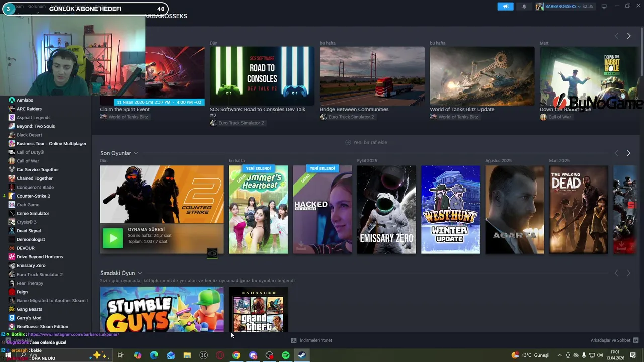Open Microsoft Edge from the taskbar
The image size is (644, 362).
tap(154, 355)
